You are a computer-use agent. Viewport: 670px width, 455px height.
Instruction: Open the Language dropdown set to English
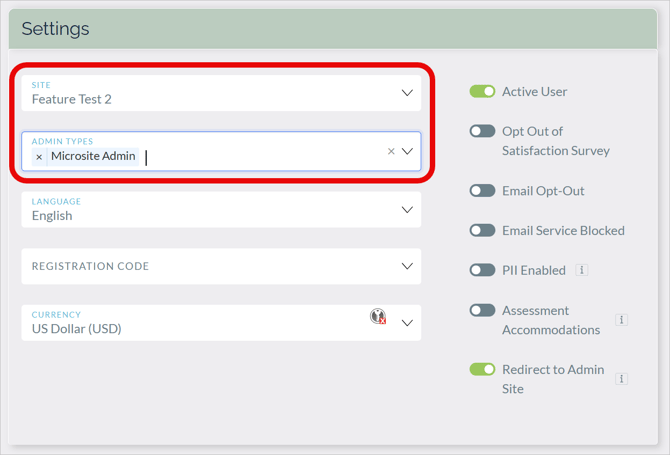[407, 210]
